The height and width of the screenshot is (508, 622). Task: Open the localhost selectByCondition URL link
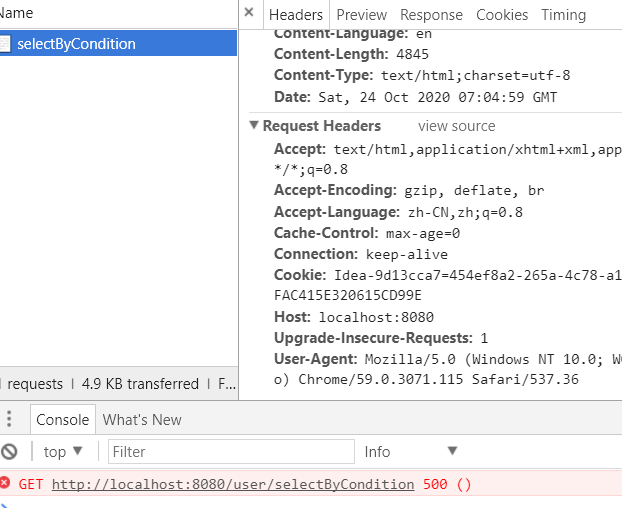[x=233, y=484]
